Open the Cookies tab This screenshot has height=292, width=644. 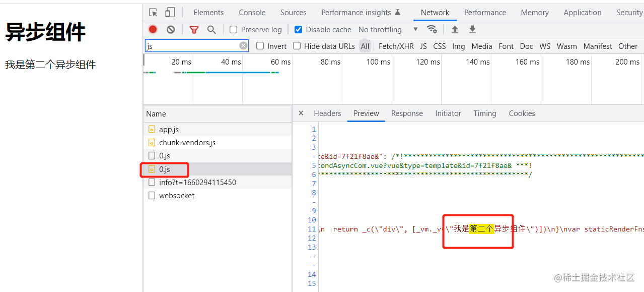(522, 113)
